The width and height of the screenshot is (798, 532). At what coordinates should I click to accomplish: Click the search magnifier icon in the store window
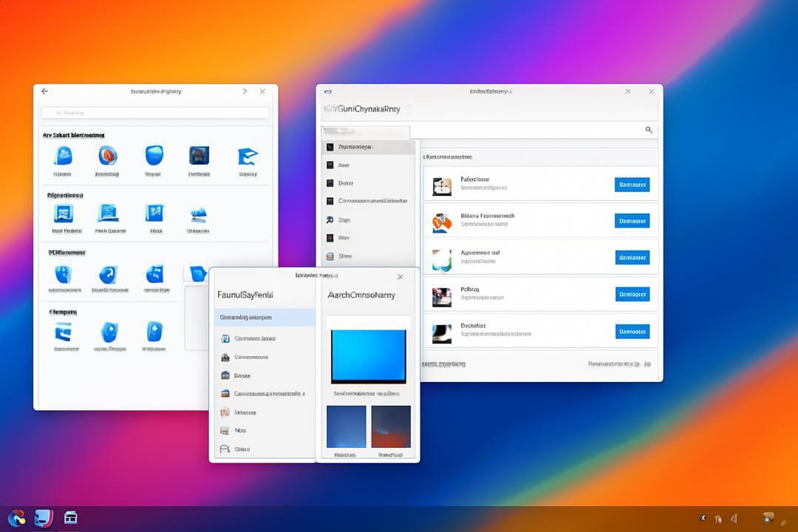coord(649,130)
